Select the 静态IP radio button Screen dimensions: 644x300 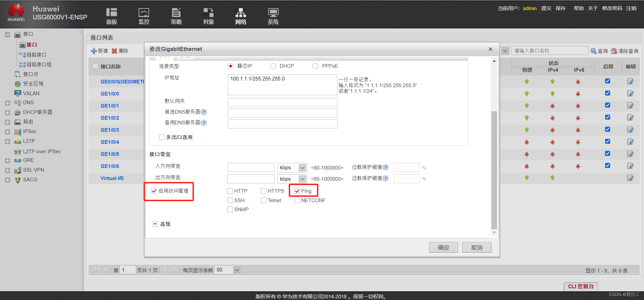point(230,66)
